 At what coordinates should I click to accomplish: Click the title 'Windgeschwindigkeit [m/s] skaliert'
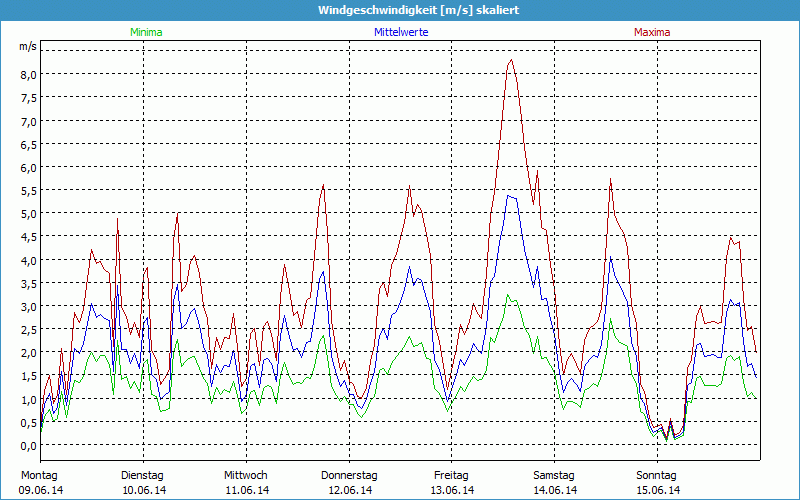click(x=418, y=10)
